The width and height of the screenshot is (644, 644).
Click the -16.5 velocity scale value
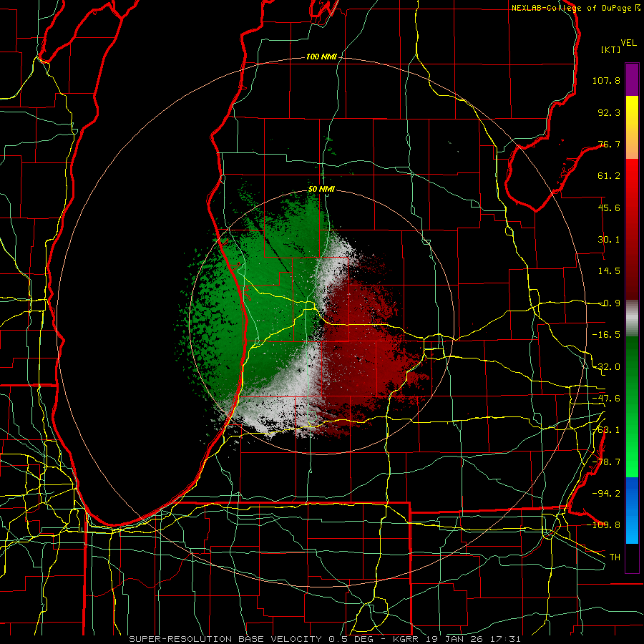[x=606, y=335]
